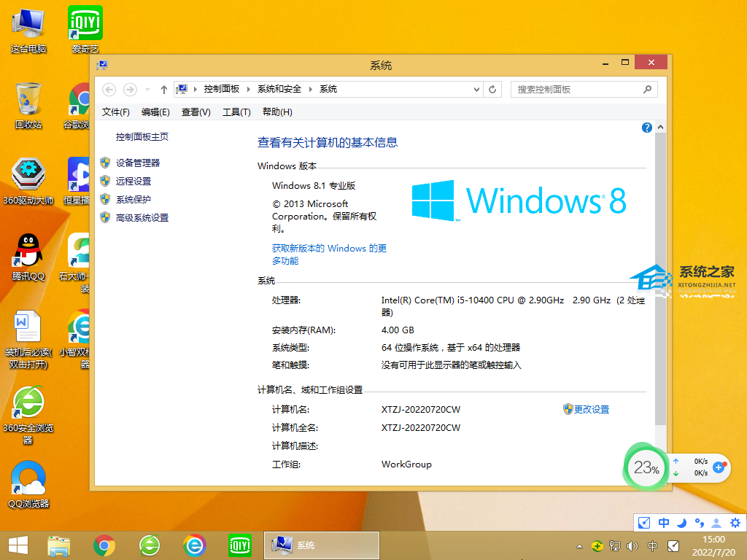
Task: Click the 更改设置 link
Action: pyautogui.click(x=591, y=410)
